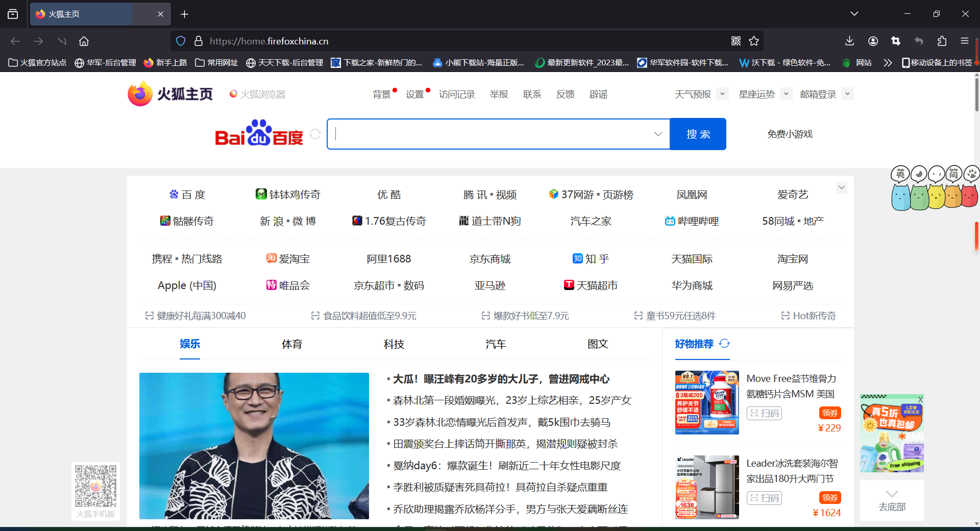Click the 辟谣 header link
The image size is (980, 531).
click(x=598, y=94)
